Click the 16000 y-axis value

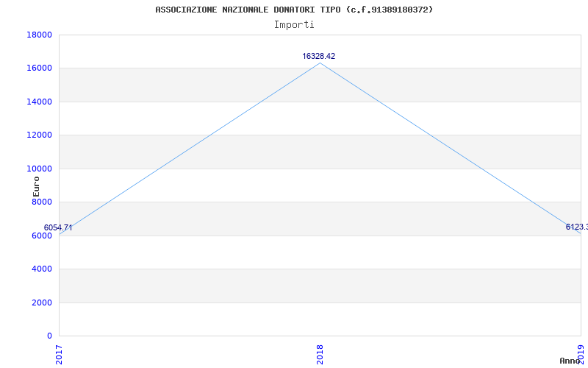click(x=39, y=68)
